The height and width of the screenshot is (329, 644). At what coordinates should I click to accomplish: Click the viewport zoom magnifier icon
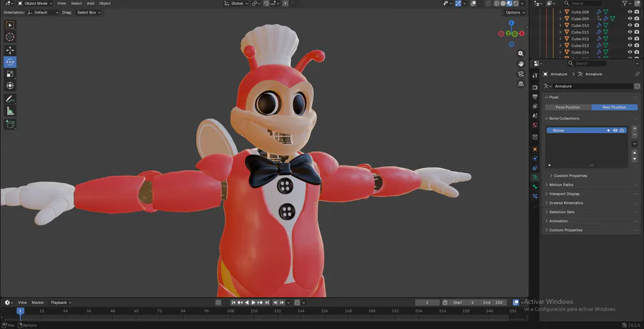521,54
